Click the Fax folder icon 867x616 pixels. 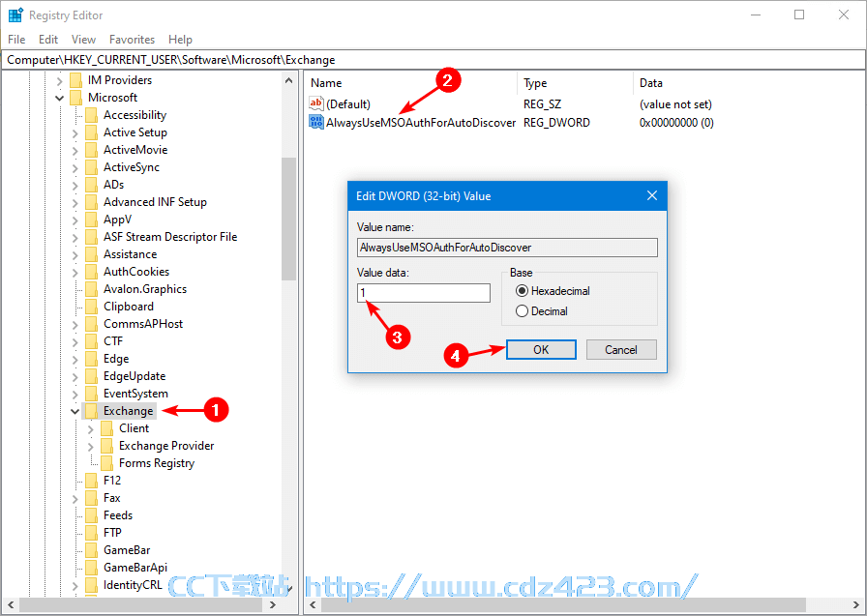[92, 498]
